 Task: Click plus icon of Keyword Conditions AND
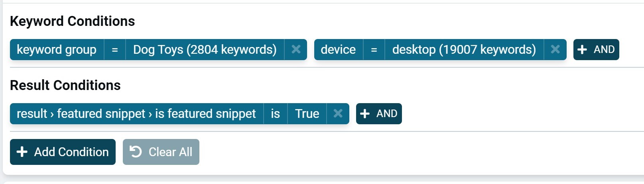(582, 49)
